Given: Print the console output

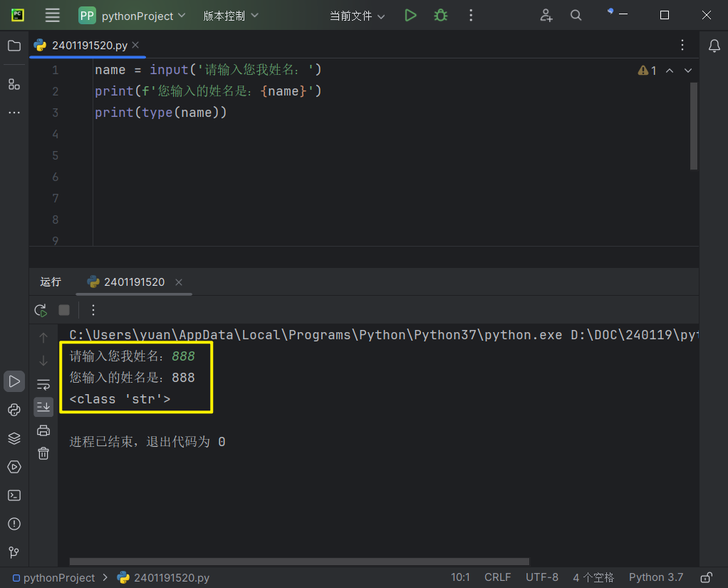Looking at the screenshot, I should 43,430.
